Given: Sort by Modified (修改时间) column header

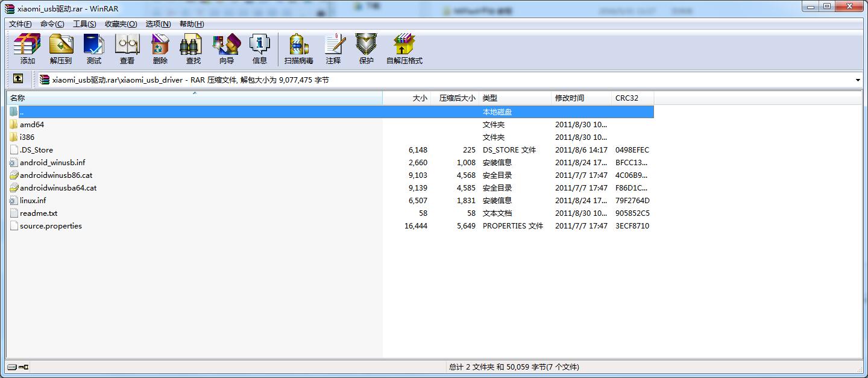Looking at the screenshot, I should (581, 98).
